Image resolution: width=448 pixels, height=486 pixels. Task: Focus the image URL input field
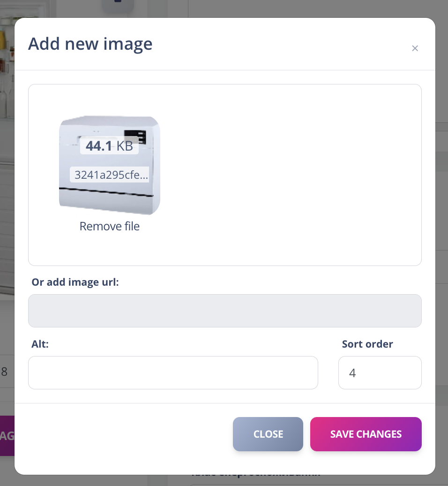click(225, 311)
